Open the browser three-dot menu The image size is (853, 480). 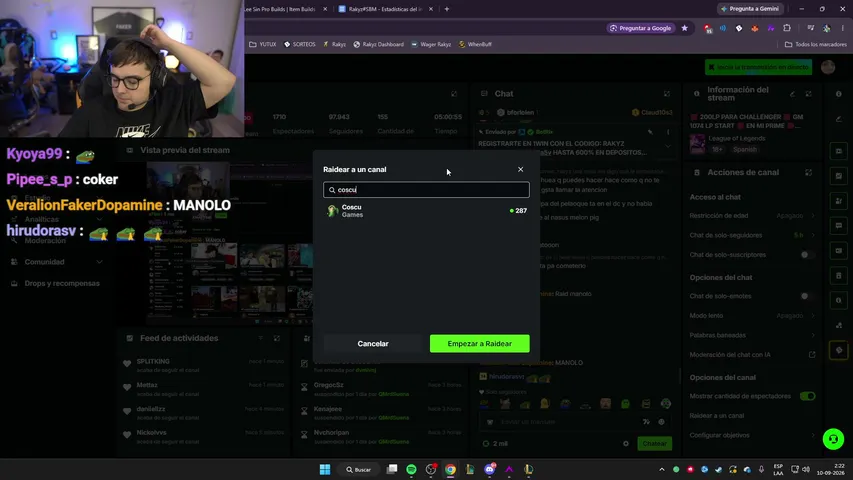pos(843,28)
